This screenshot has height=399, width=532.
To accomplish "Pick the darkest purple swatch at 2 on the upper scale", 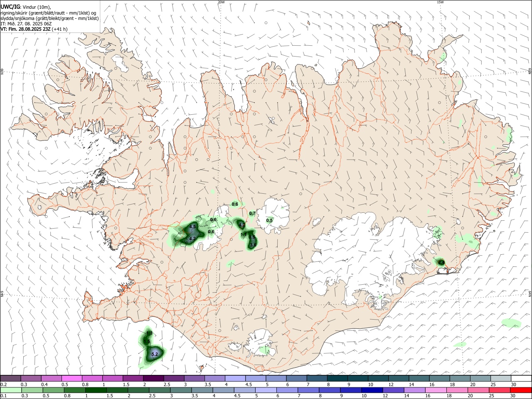I will click(x=153, y=379).
